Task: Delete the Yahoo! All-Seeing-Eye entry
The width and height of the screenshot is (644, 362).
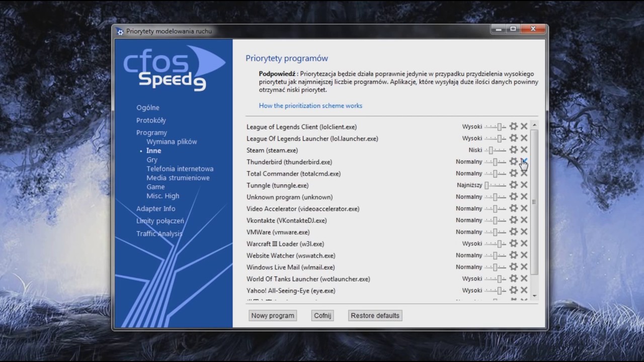Action: click(x=524, y=290)
